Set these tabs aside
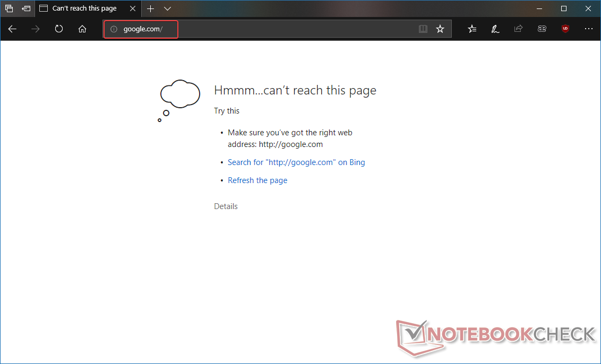 click(x=26, y=8)
